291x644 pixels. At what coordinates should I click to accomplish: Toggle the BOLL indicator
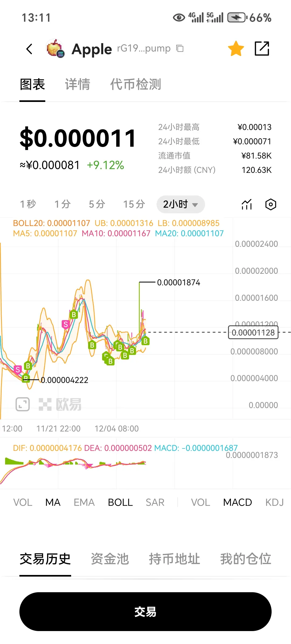[120, 502]
